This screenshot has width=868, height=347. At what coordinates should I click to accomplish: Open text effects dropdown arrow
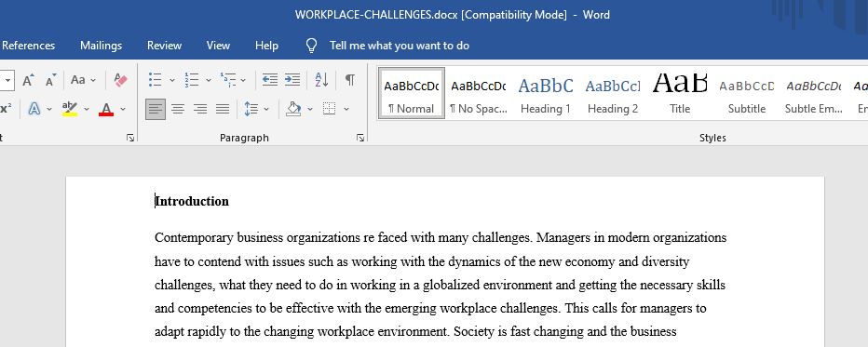pos(49,110)
